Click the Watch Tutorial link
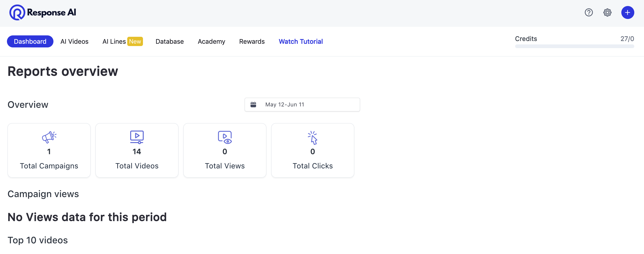644x254 pixels. pyautogui.click(x=300, y=41)
